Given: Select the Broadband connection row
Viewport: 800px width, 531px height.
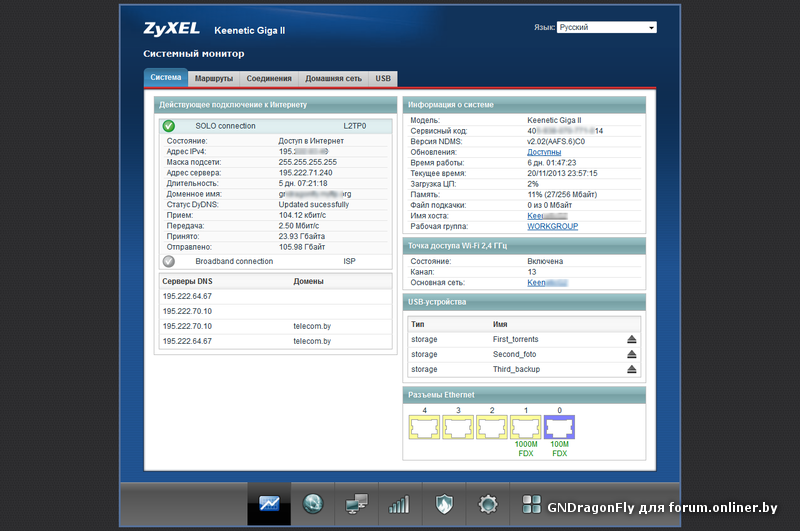Looking at the screenshot, I should coord(276,261).
